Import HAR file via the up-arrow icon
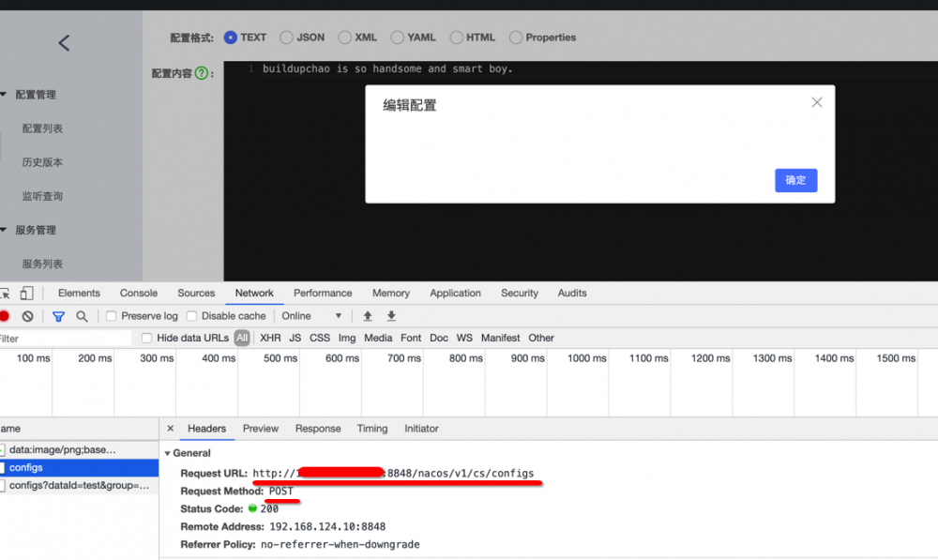The width and height of the screenshot is (938, 560). point(368,316)
